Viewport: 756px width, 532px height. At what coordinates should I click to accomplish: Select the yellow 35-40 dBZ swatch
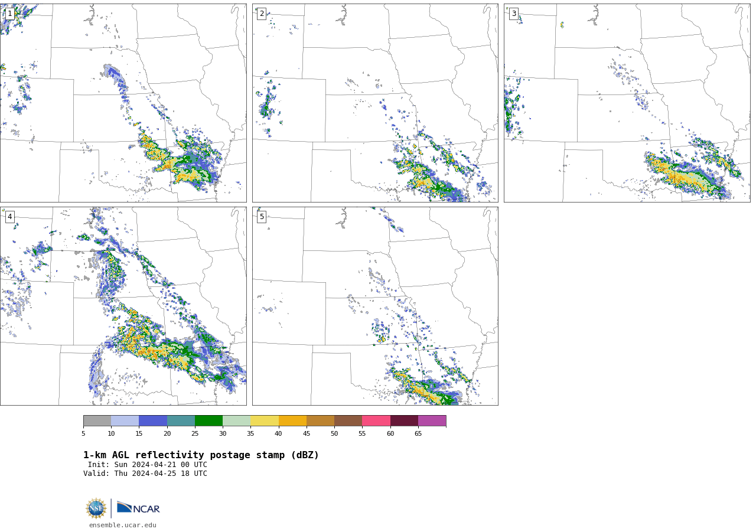tap(265, 421)
